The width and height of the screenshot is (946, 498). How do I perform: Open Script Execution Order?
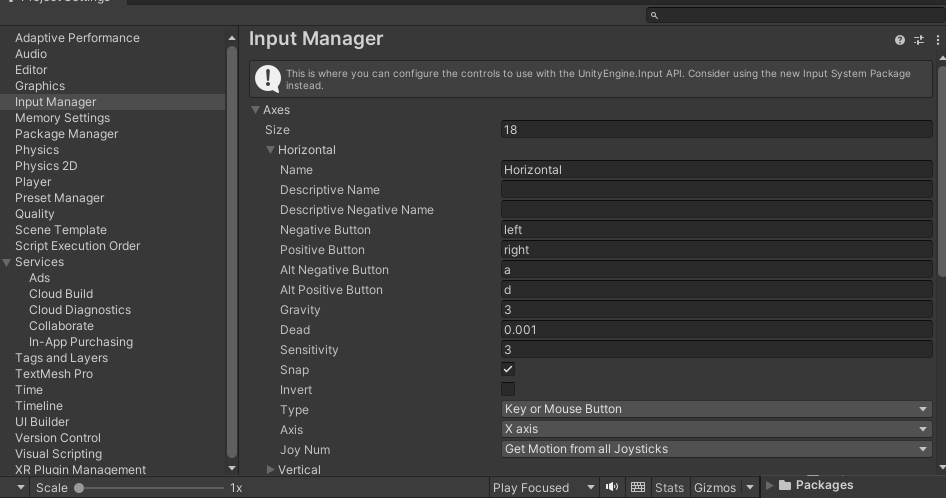coord(77,246)
